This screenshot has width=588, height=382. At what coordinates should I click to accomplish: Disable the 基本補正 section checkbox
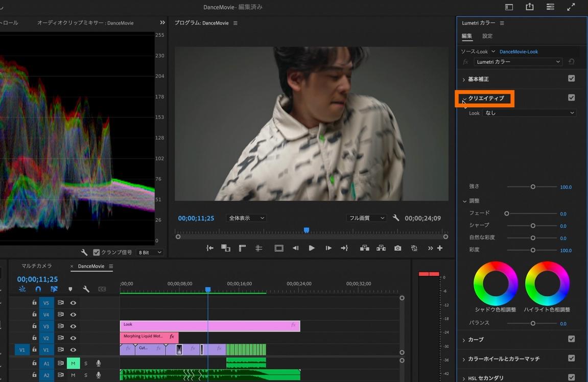pos(571,79)
